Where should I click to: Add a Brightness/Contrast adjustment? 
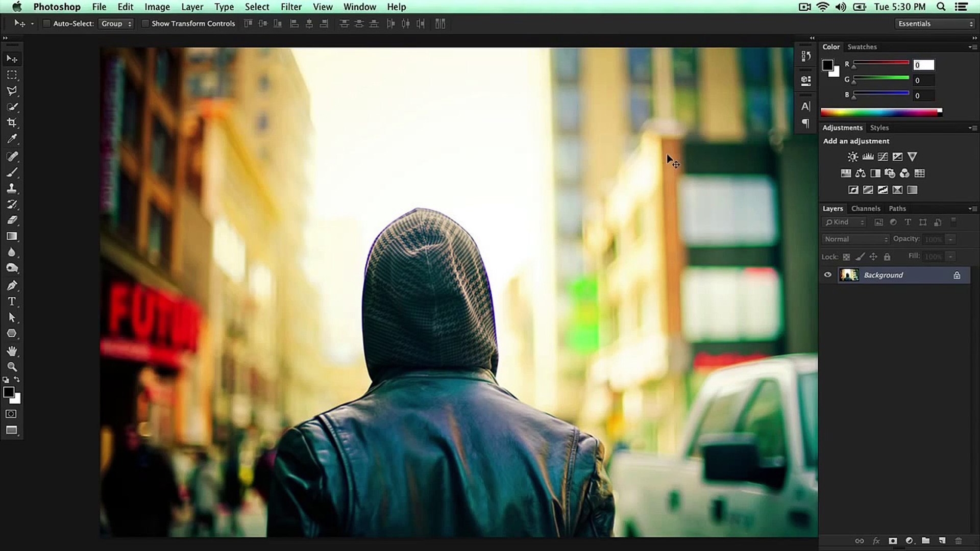pyautogui.click(x=852, y=157)
